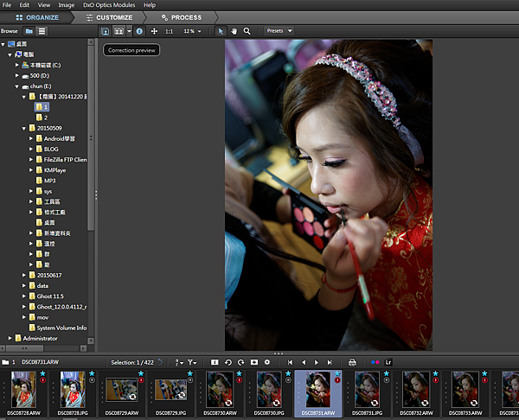519x420 pixels.
Task: Click the Lr export to Lightroom icon
Action: (x=388, y=362)
